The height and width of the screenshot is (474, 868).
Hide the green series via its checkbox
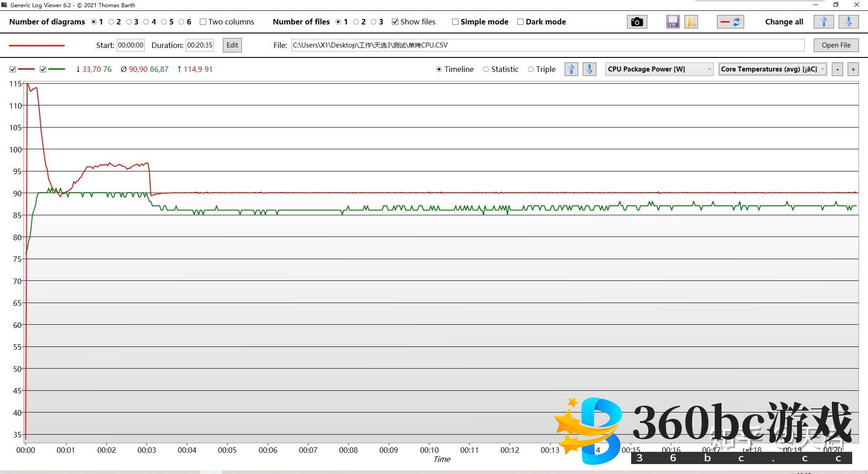click(x=43, y=69)
